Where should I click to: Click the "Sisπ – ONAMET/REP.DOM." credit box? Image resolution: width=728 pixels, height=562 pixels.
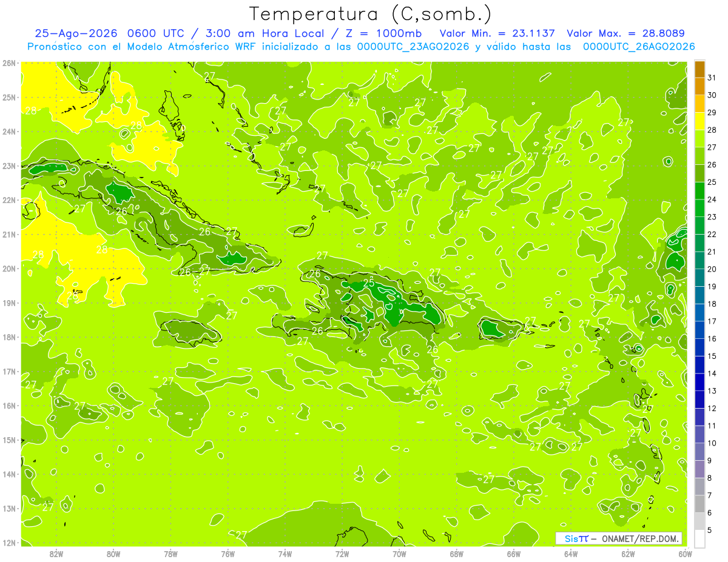pos(619,538)
